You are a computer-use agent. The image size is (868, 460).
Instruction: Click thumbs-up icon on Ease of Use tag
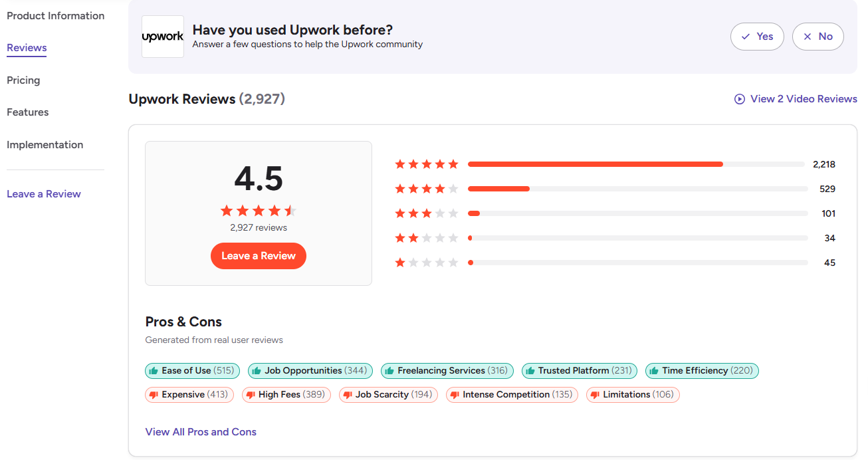[154, 371]
